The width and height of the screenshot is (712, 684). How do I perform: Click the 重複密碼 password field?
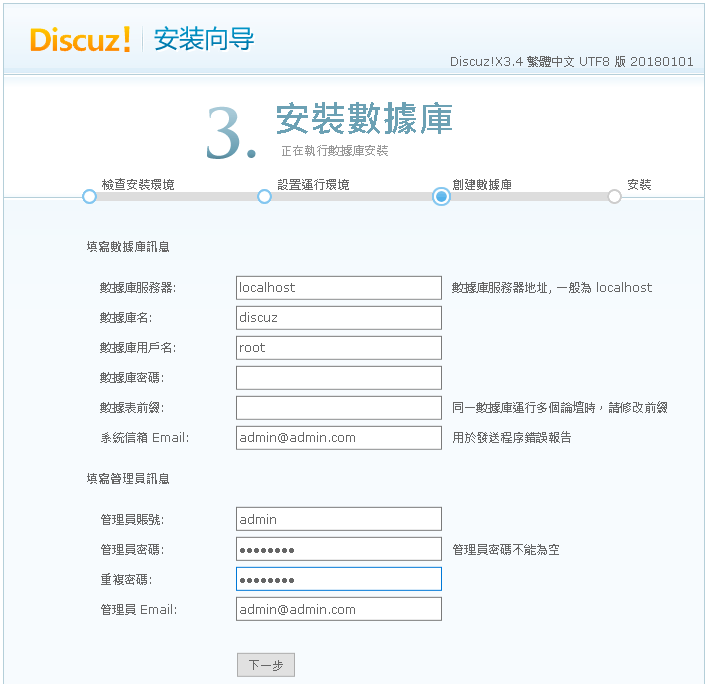click(339, 579)
